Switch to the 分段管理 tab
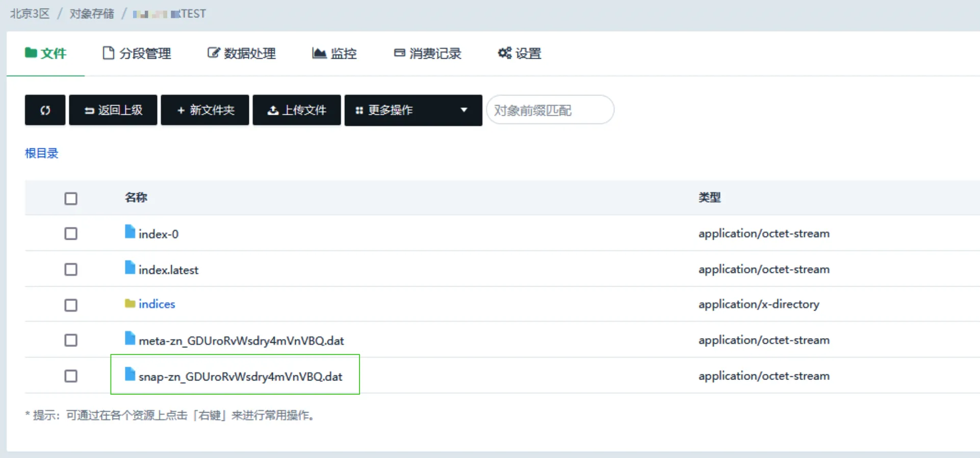The width and height of the screenshot is (980, 458). pyautogui.click(x=137, y=54)
